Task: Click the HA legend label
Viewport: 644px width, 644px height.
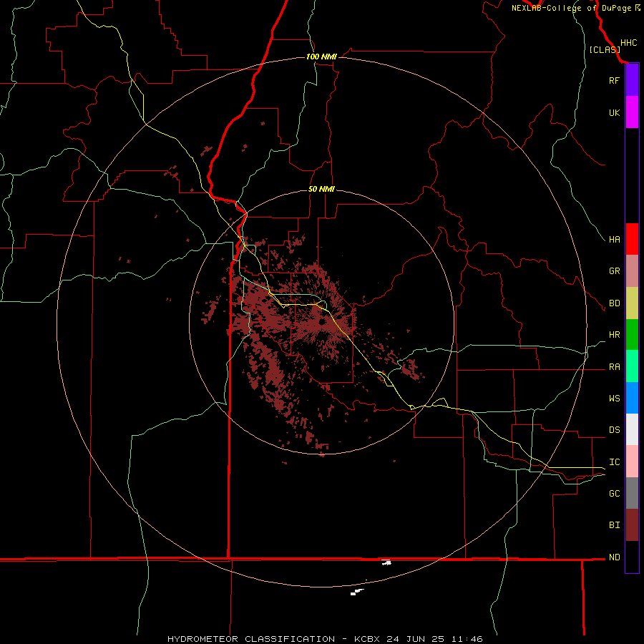Action: pyautogui.click(x=614, y=240)
